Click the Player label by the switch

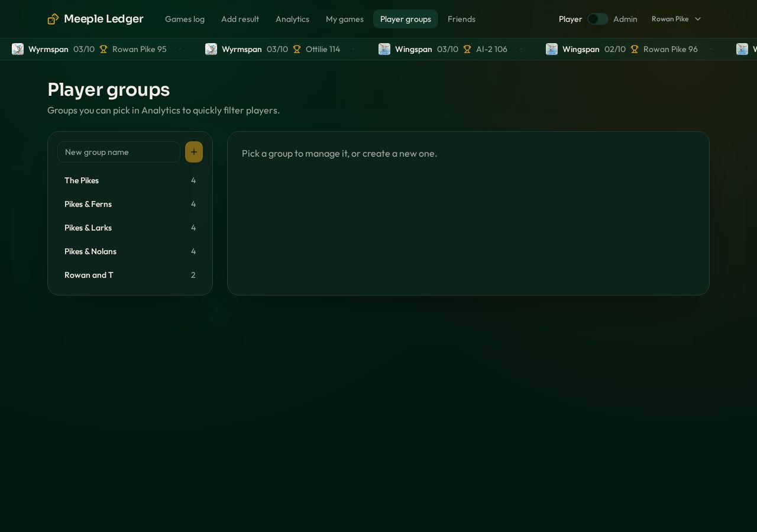(x=570, y=19)
